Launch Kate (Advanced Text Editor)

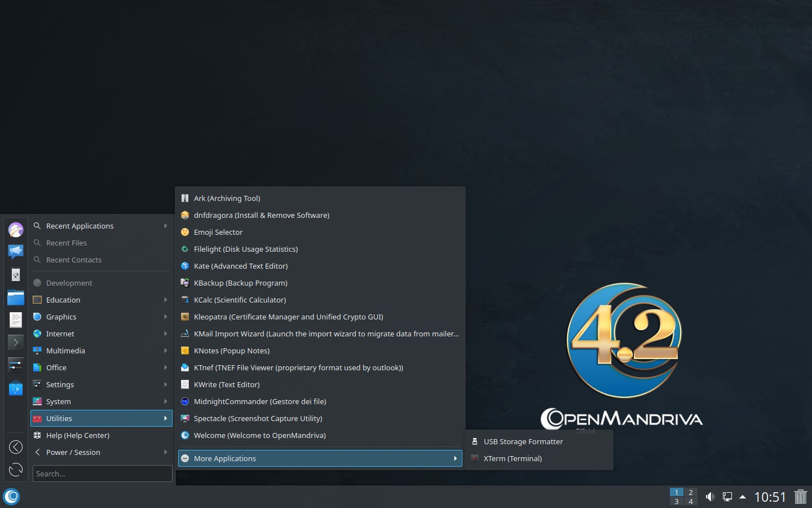pyautogui.click(x=241, y=266)
